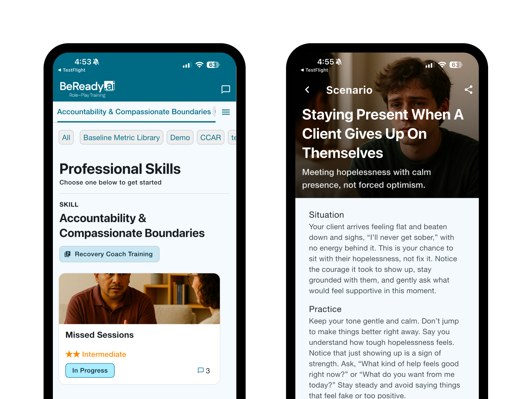
Task: Open the chat bubble icon in header
Action: tap(226, 89)
